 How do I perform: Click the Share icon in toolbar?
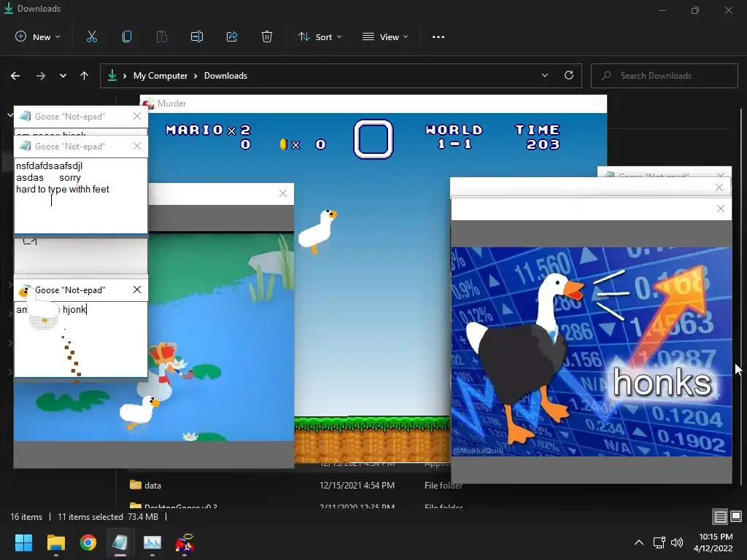pyautogui.click(x=232, y=36)
